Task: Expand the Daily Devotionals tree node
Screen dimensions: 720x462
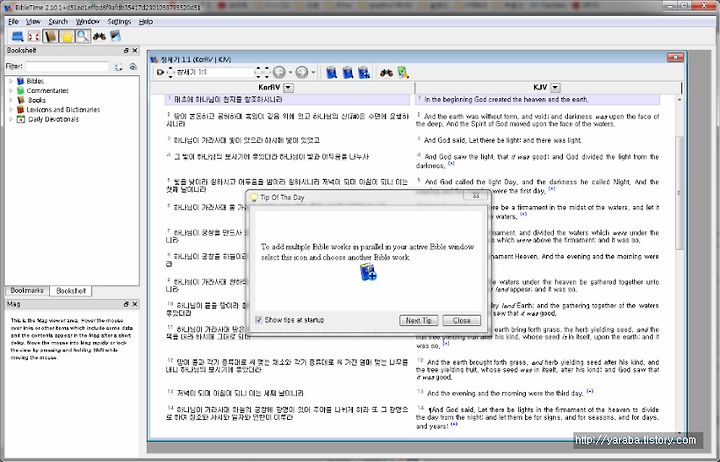Action: click(x=11, y=119)
